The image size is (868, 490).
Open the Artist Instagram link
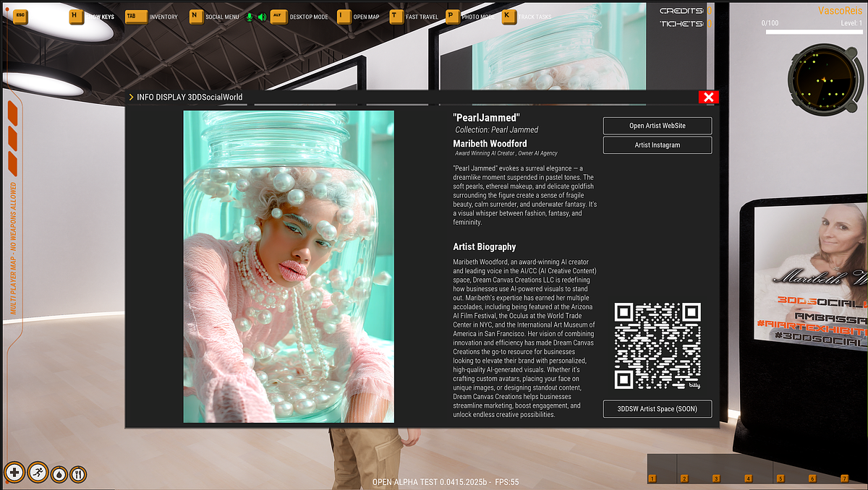pyautogui.click(x=657, y=145)
